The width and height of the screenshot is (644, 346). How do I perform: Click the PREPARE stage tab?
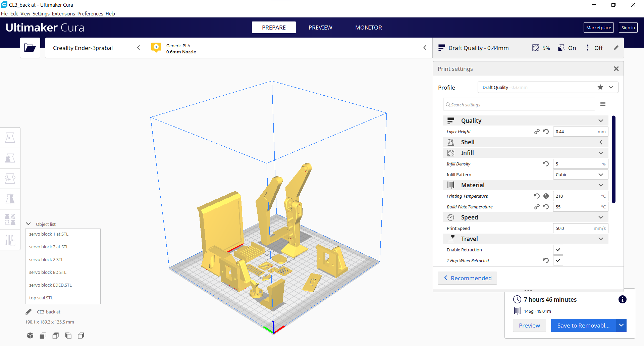pos(274,28)
